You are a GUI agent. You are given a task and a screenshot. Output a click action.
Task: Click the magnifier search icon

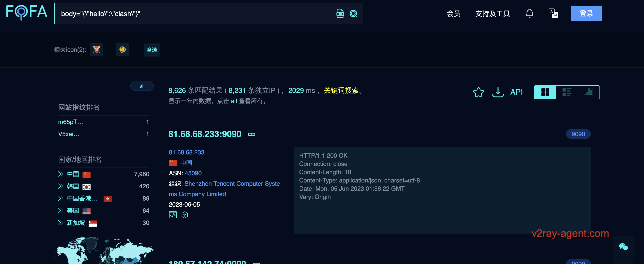pyautogui.click(x=353, y=13)
